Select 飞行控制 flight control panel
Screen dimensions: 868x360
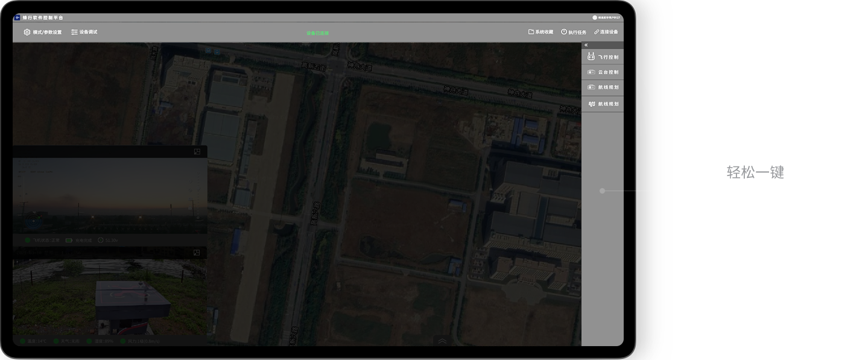[603, 57]
